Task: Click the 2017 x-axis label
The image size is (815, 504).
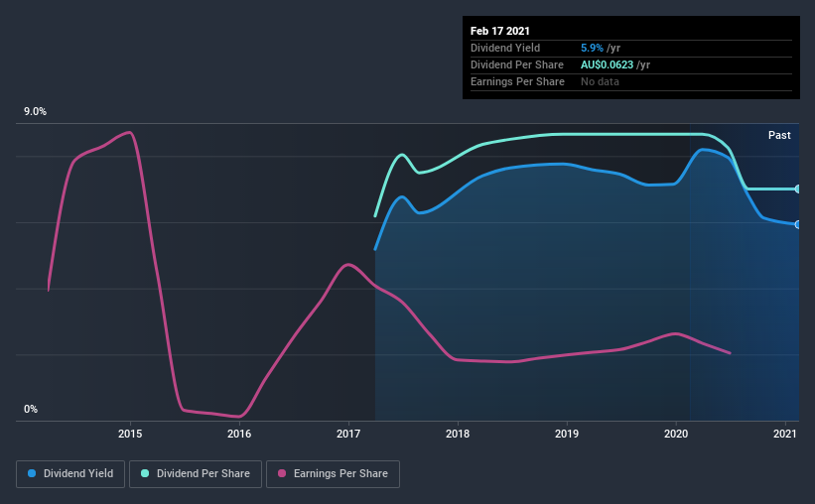Action: coord(348,434)
